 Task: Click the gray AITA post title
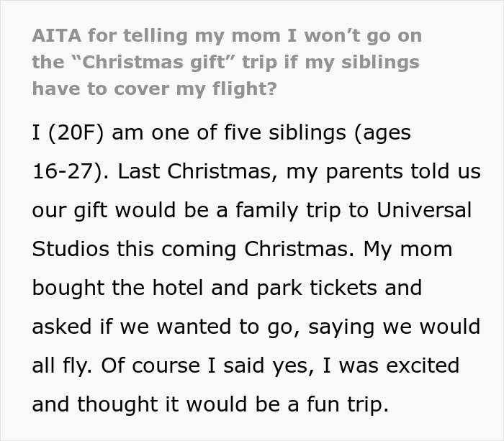(226, 62)
